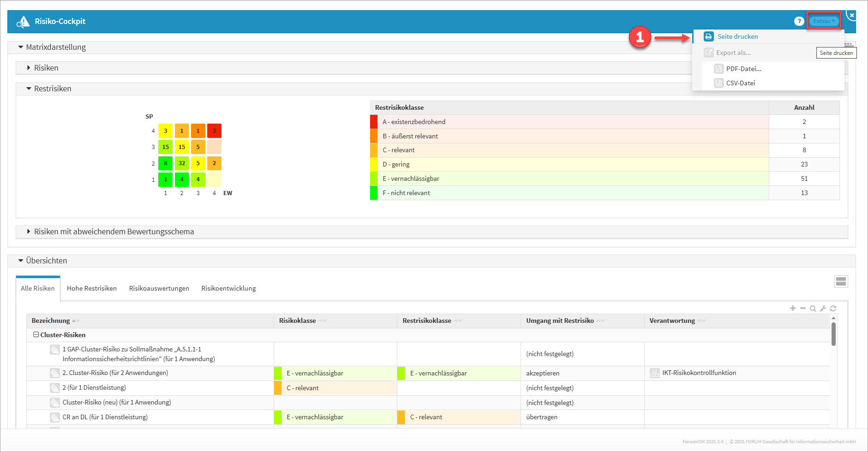Click the plus icon above the table
This screenshot has width=868, height=452.
point(793,308)
